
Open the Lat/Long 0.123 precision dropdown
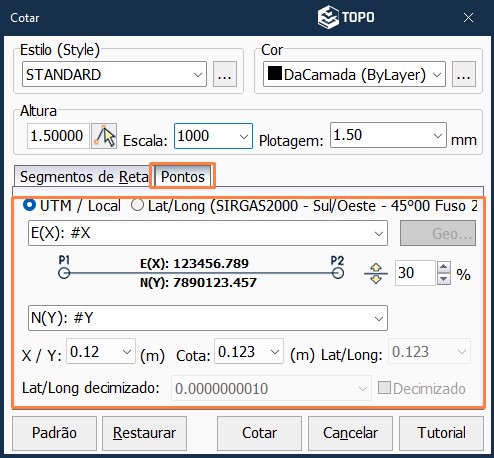click(430, 351)
